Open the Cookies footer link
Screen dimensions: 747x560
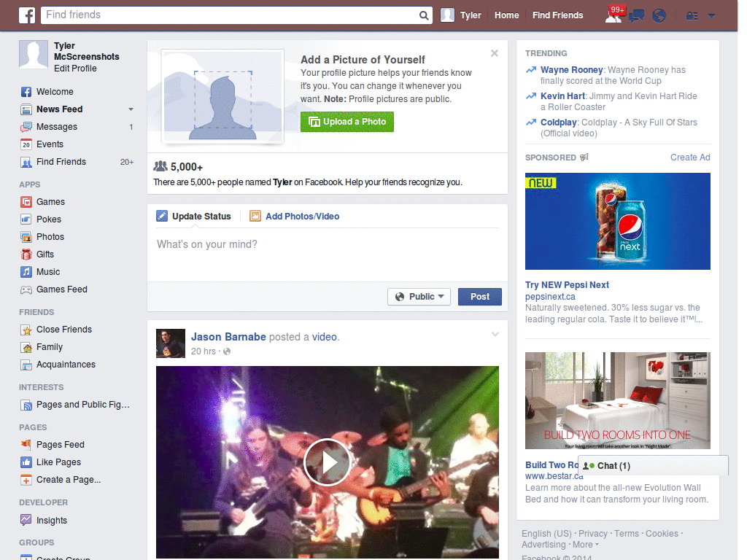click(x=662, y=534)
